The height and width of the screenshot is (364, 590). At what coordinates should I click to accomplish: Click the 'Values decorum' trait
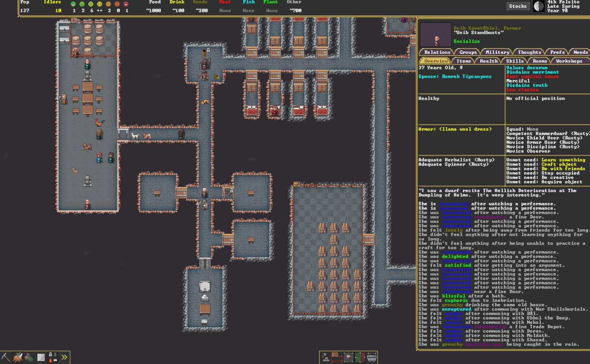(x=527, y=68)
